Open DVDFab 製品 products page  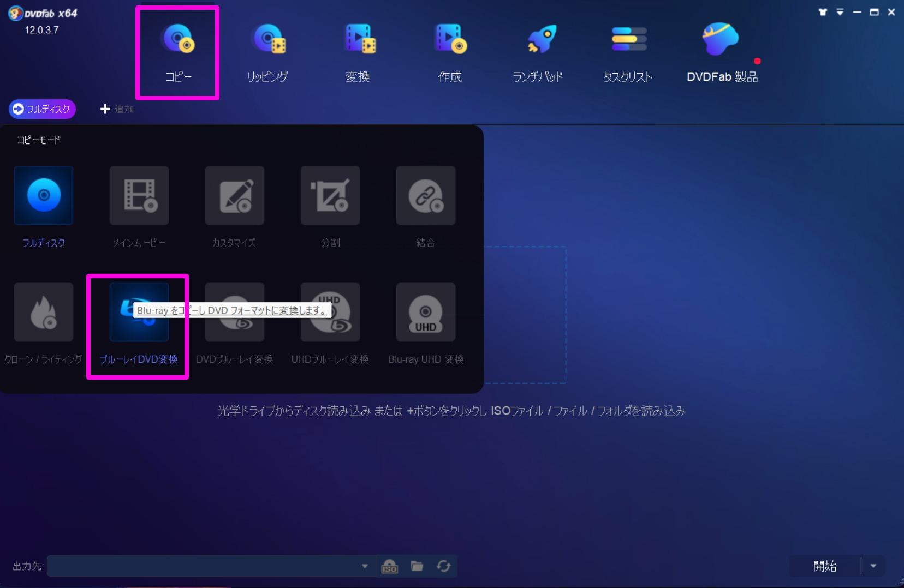pyautogui.click(x=722, y=53)
